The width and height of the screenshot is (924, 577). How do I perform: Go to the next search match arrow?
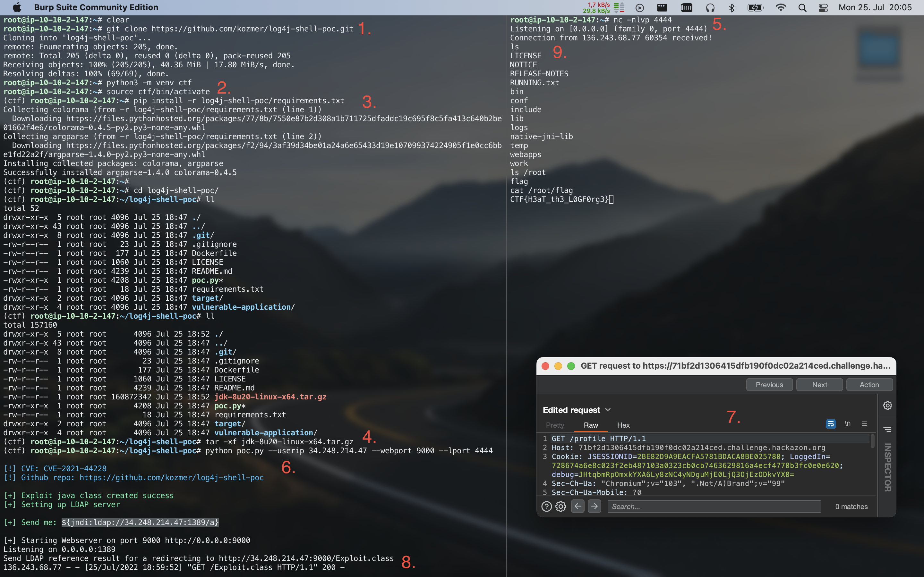tap(594, 506)
